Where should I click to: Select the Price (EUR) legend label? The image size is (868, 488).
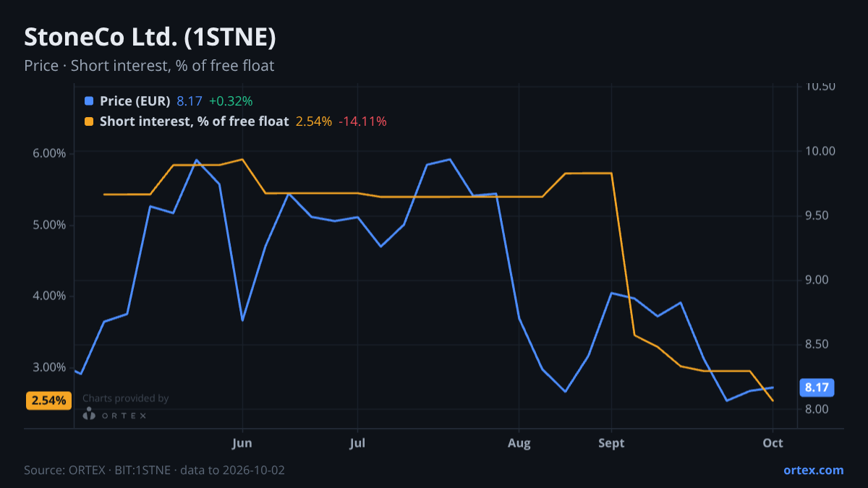pyautogui.click(x=135, y=101)
